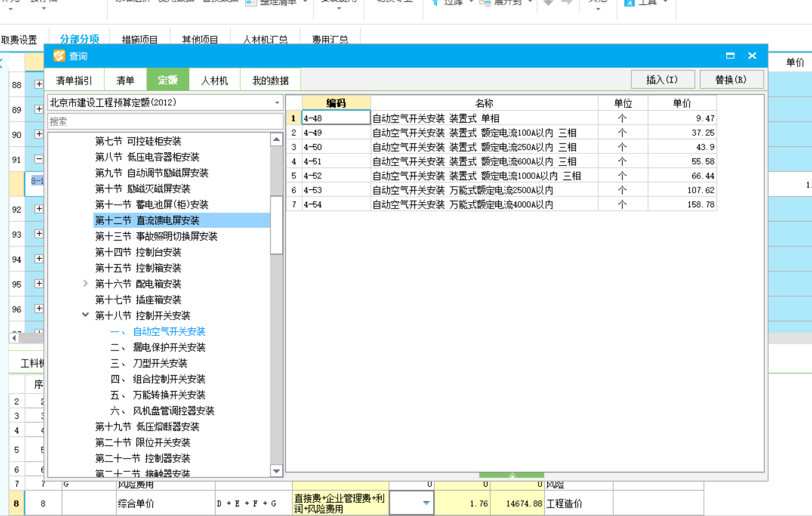The height and width of the screenshot is (516, 812).
Task: Select 第二十一节 控制器安装
Action: point(143,458)
